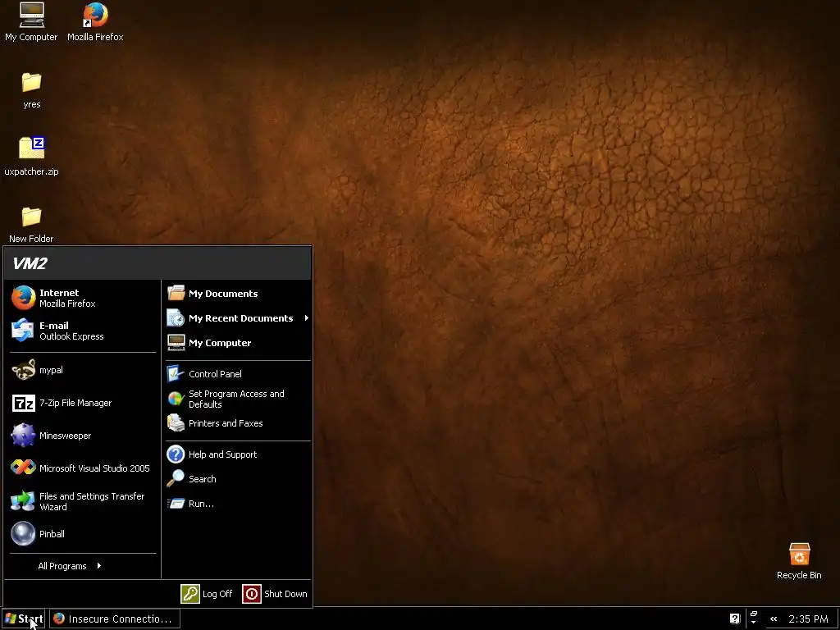Open the Recycle Bin icon

799,561
